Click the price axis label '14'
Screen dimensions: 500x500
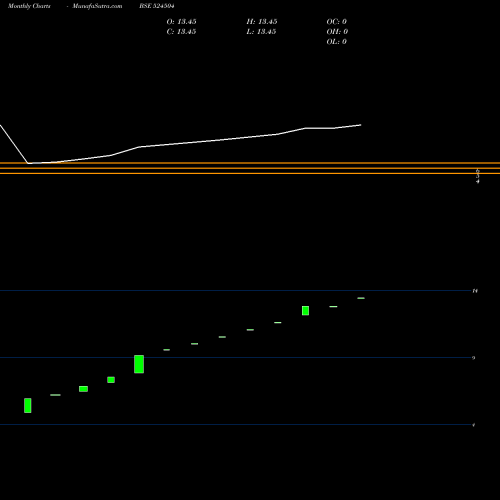click(475, 291)
